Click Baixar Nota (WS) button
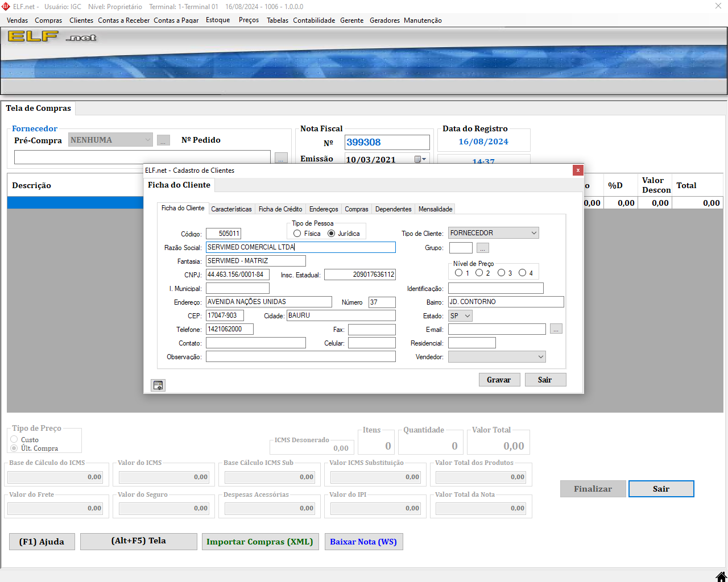 (363, 542)
